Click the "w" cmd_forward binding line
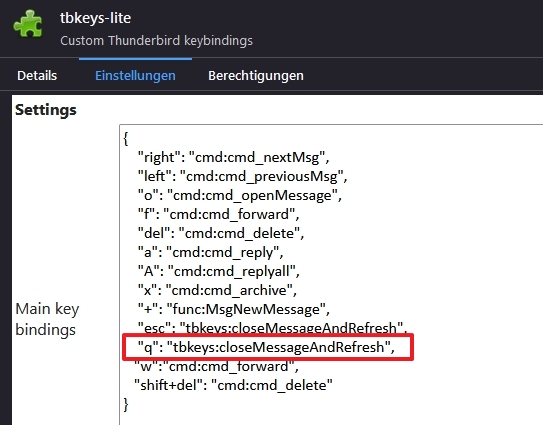The image size is (543, 425). (x=216, y=366)
